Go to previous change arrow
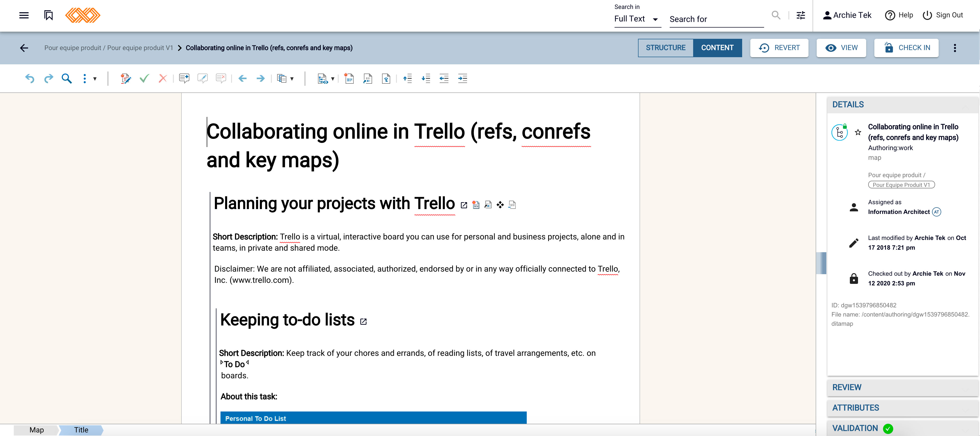The height and width of the screenshot is (436, 980). 242,79
